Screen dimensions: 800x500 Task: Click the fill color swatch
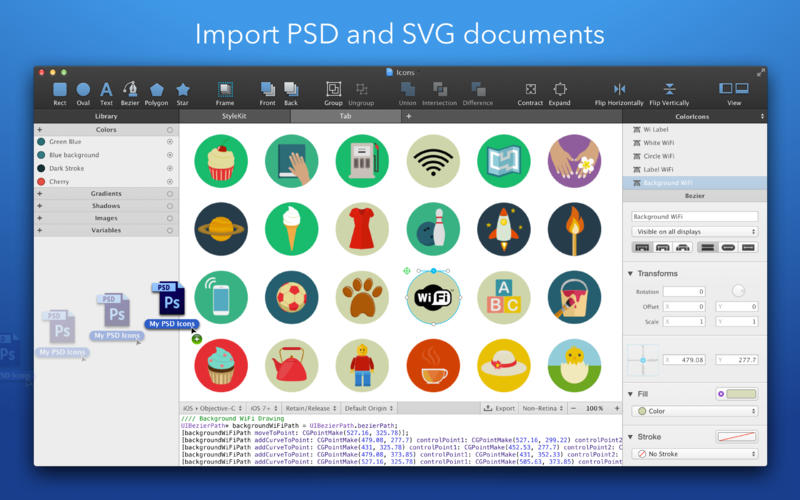[x=741, y=394]
